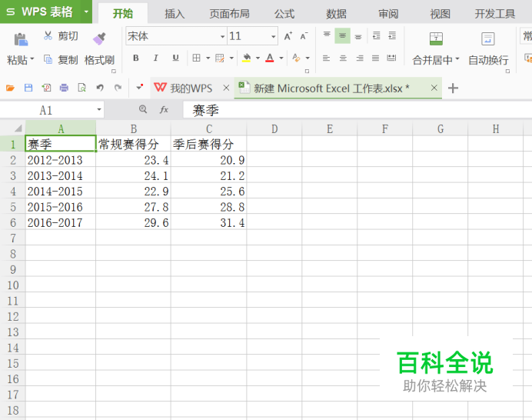Copy selection using the 复制 icon

(x=48, y=59)
